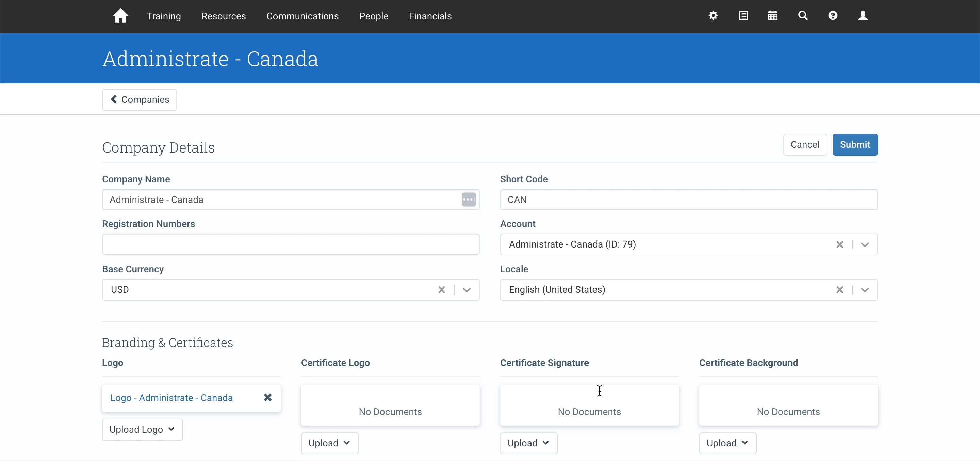This screenshot has height=461, width=980.
Task: Submit the company details
Action: point(855,145)
